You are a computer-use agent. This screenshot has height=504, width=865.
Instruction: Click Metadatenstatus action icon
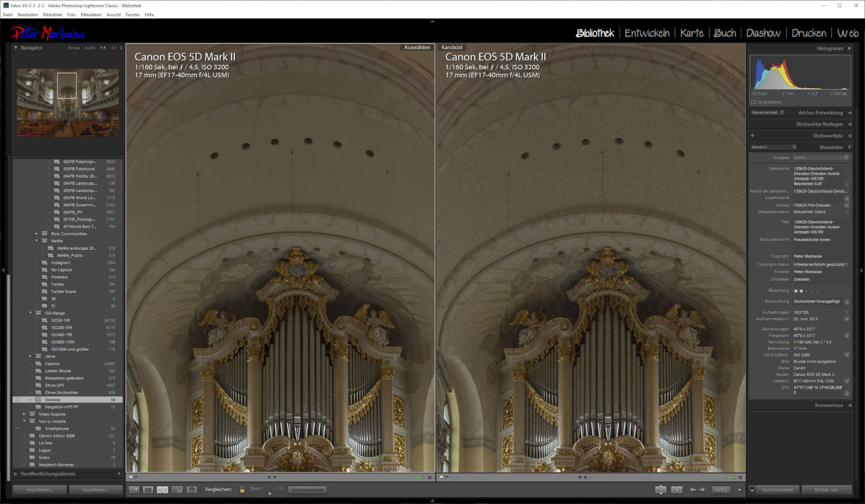pyautogui.click(x=846, y=212)
